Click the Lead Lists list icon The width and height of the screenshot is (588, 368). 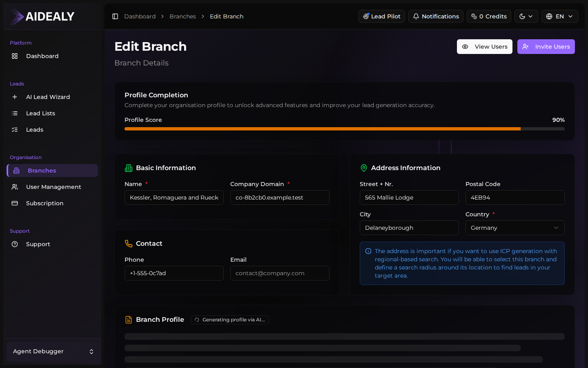[x=15, y=113]
